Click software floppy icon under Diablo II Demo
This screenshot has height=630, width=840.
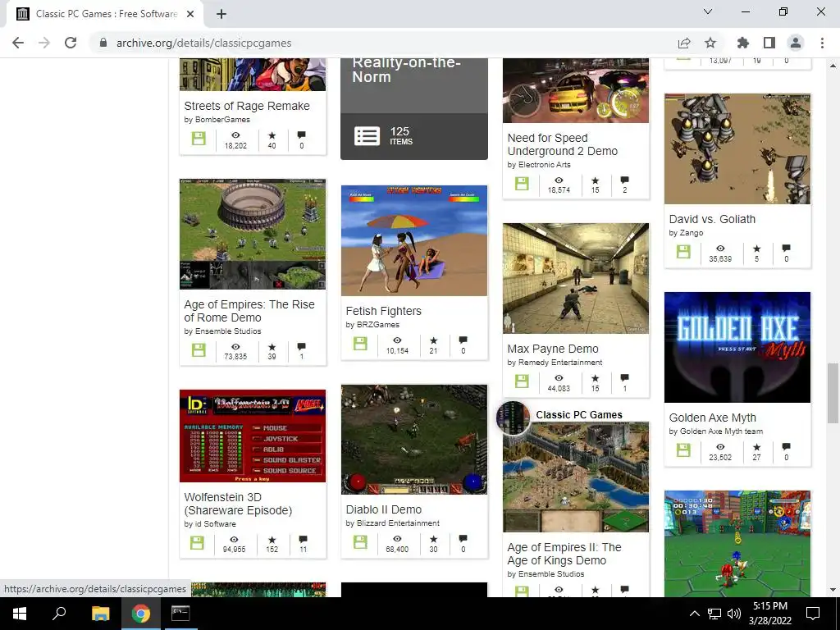[360, 542]
